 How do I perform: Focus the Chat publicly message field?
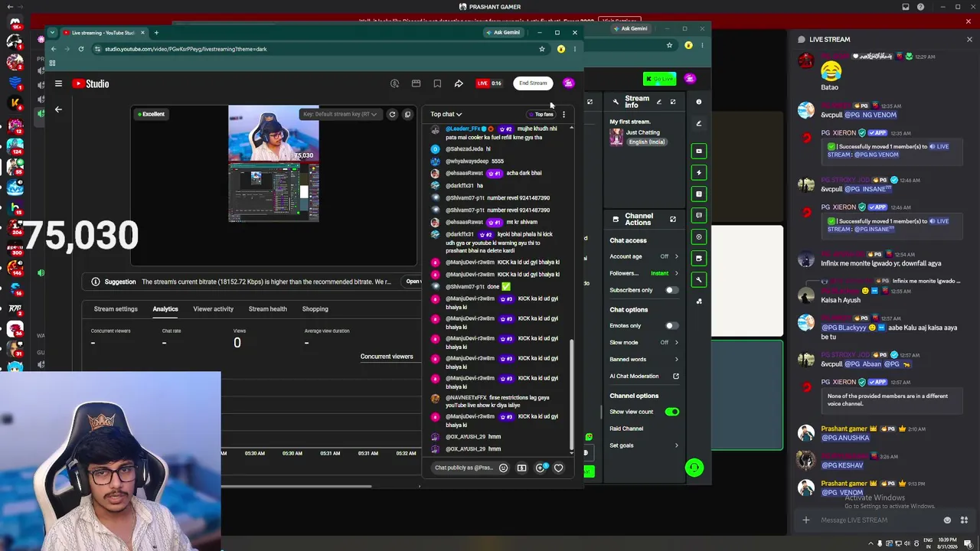[464, 468]
